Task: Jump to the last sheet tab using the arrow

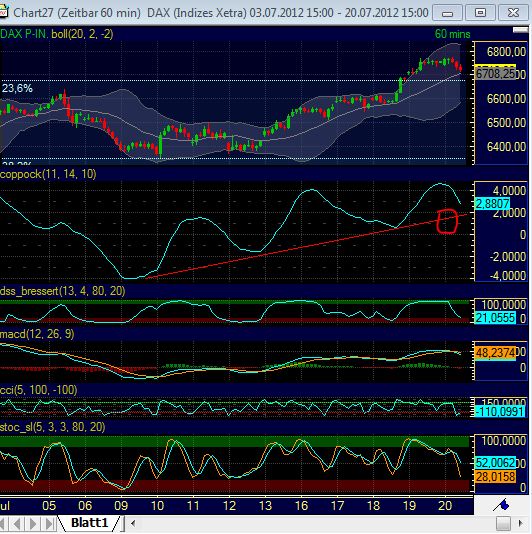Action: pyautogui.click(x=49, y=523)
